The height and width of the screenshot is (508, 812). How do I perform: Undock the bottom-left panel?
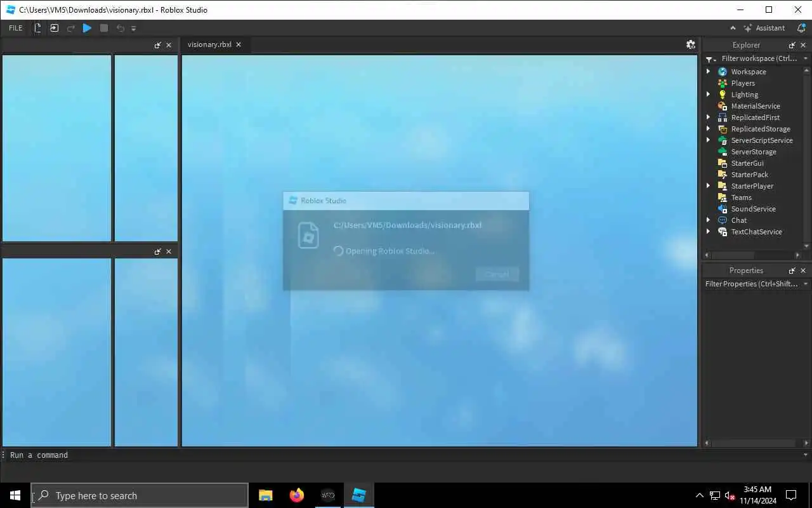click(x=158, y=251)
